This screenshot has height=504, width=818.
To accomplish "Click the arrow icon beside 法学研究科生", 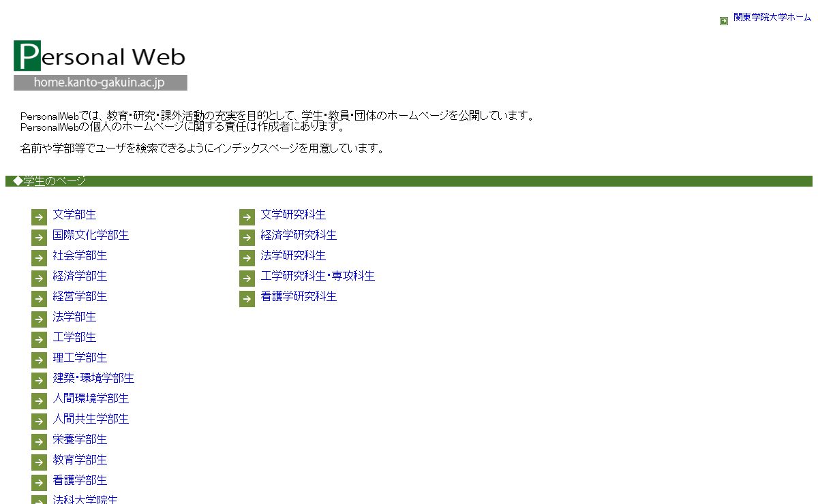I will tap(247, 258).
